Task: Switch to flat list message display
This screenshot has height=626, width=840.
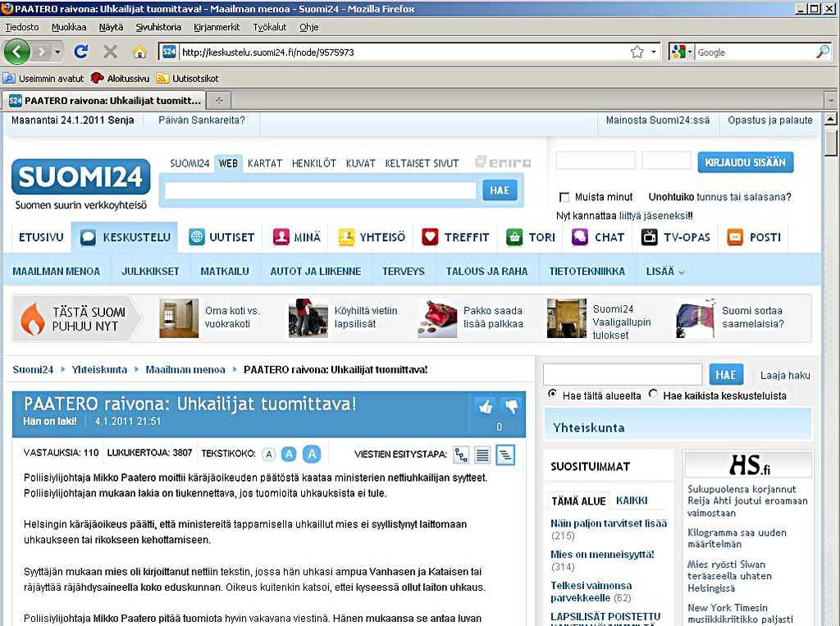Action: pyautogui.click(x=482, y=455)
